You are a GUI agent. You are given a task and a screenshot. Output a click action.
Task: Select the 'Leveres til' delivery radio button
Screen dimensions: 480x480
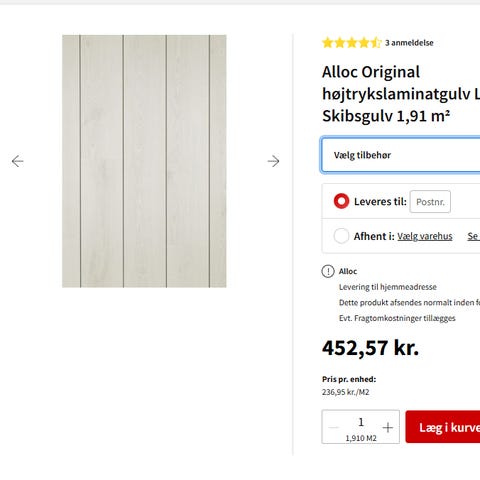(341, 201)
